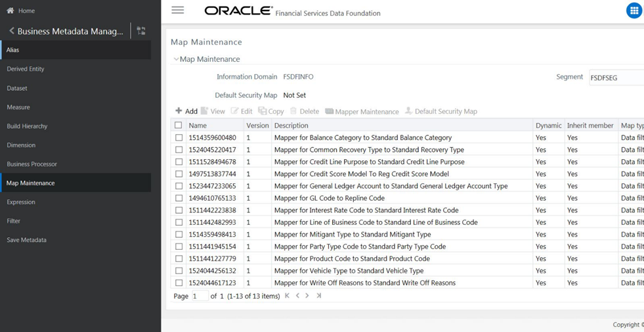Click the Edit pencil icon
Viewport: 644px width, 332px height.
(x=234, y=110)
